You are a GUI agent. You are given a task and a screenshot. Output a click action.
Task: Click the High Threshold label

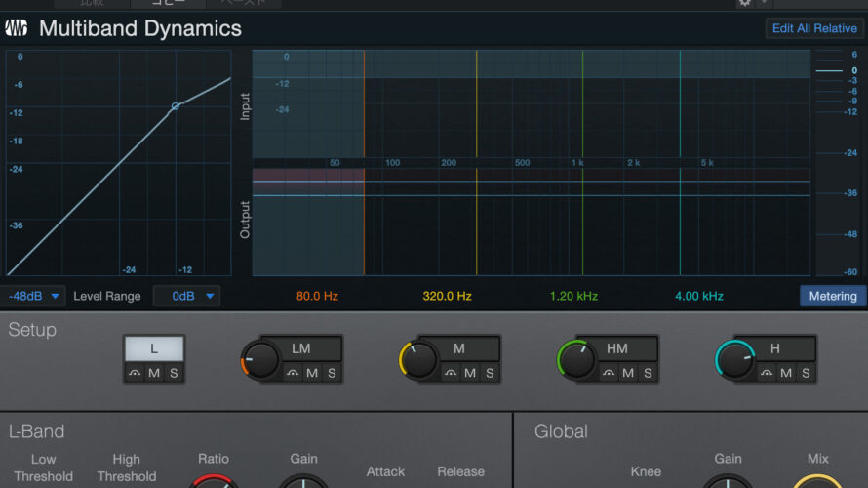pyautogui.click(x=127, y=468)
